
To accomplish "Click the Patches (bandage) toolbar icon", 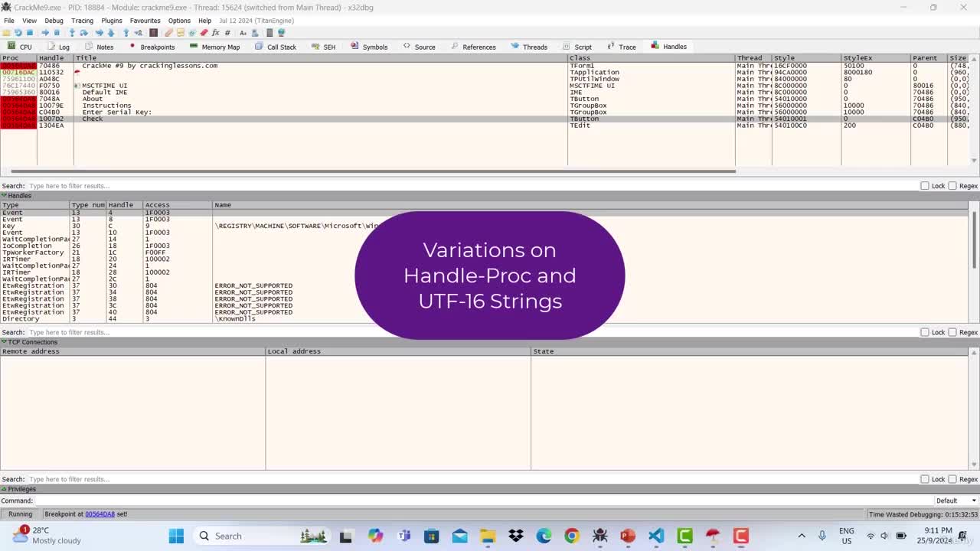I will coord(168,33).
